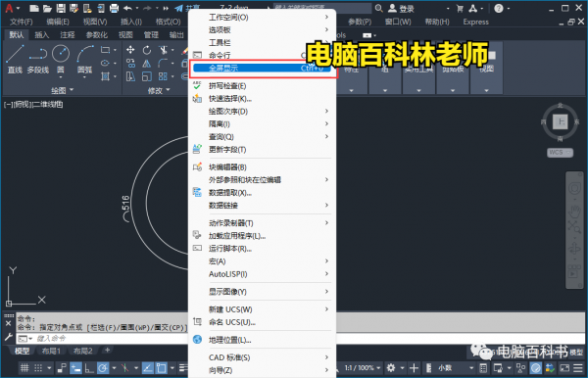Click the AutoCAD application logo button
This screenshot has width=588, height=378.
tap(10, 8)
